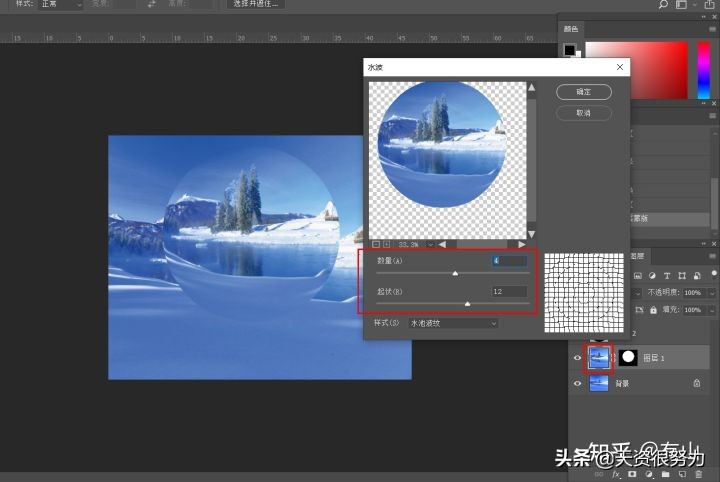Image resolution: width=720 pixels, height=482 pixels.
Task: Filter layers by shape layer icon
Action: pyautogui.click(x=682, y=275)
